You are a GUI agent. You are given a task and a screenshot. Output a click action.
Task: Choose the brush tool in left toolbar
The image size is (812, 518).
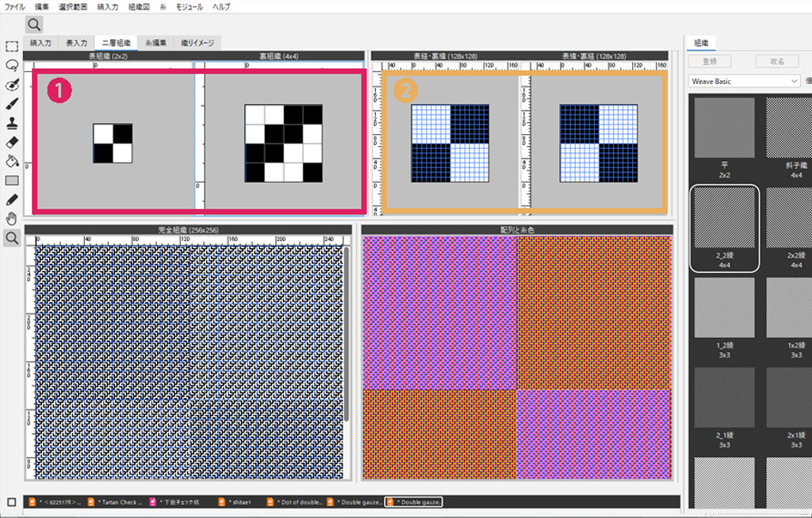[11, 104]
